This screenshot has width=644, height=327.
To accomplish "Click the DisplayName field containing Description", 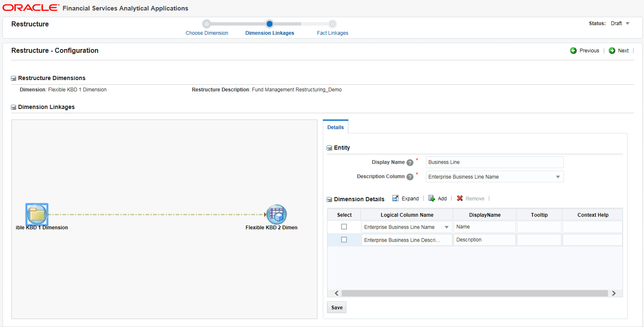I will [x=485, y=240].
